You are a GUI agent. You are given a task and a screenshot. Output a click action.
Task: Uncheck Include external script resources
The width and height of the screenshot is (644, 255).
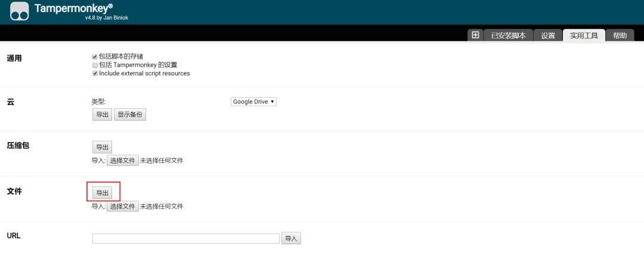coord(95,73)
